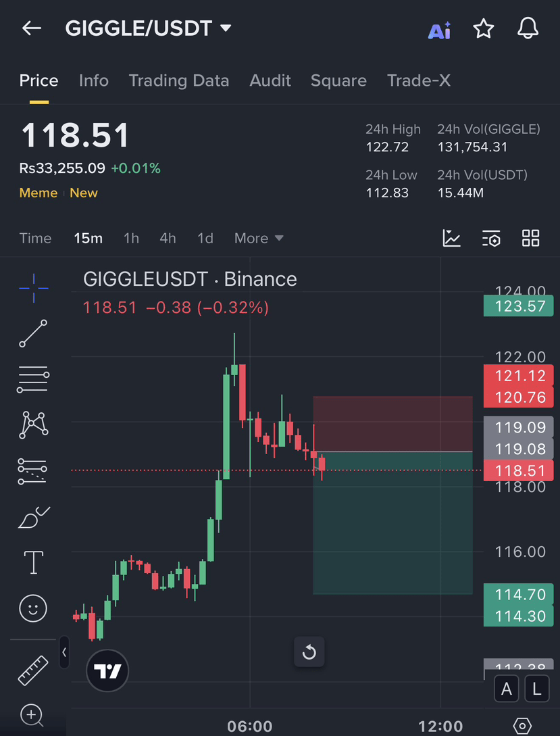
Task: Click the TradingView logo badge
Action: click(x=107, y=670)
